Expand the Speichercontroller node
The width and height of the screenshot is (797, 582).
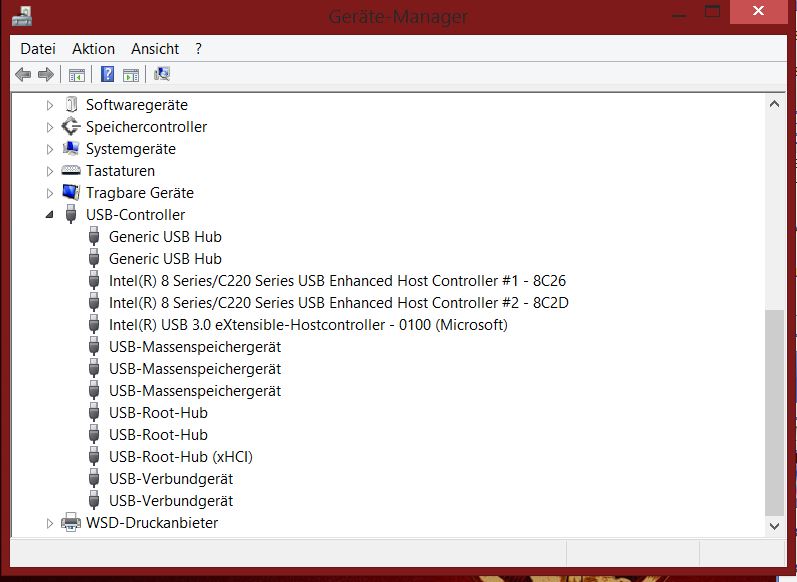[49, 127]
